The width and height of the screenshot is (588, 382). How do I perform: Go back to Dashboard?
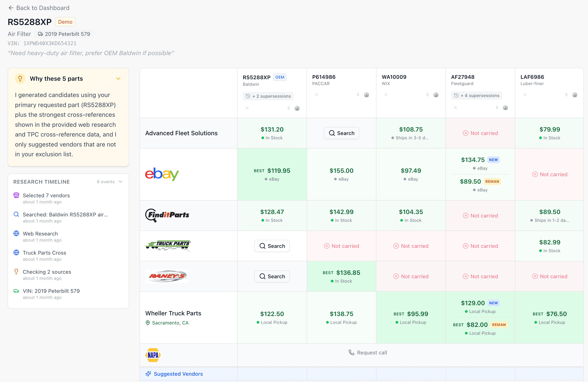tap(39, 8)
